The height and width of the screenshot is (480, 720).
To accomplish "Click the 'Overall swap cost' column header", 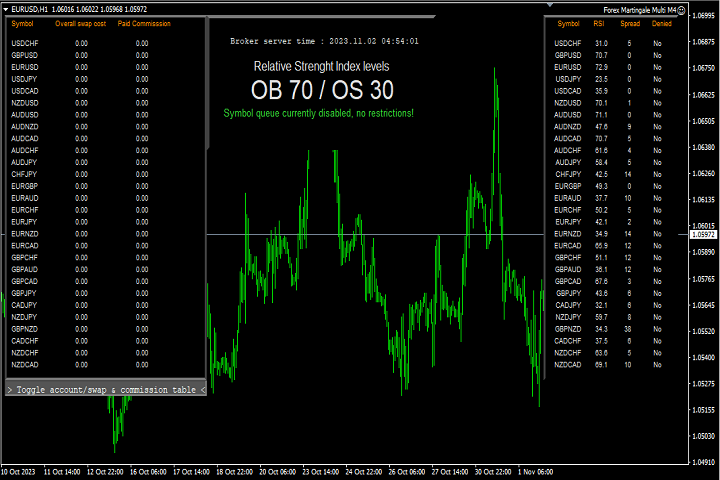I will tap(81, 23).
